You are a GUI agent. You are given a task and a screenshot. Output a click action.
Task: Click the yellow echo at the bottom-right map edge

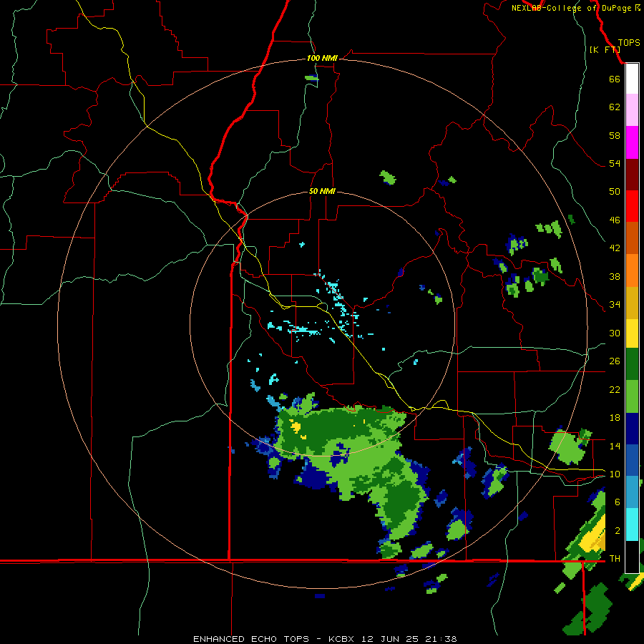[x=593, y=538]
